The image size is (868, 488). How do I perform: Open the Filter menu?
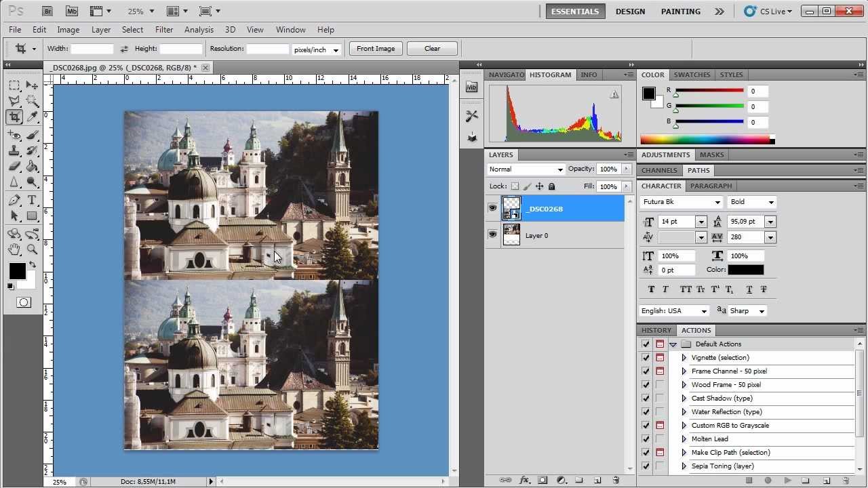pos(164,30)
